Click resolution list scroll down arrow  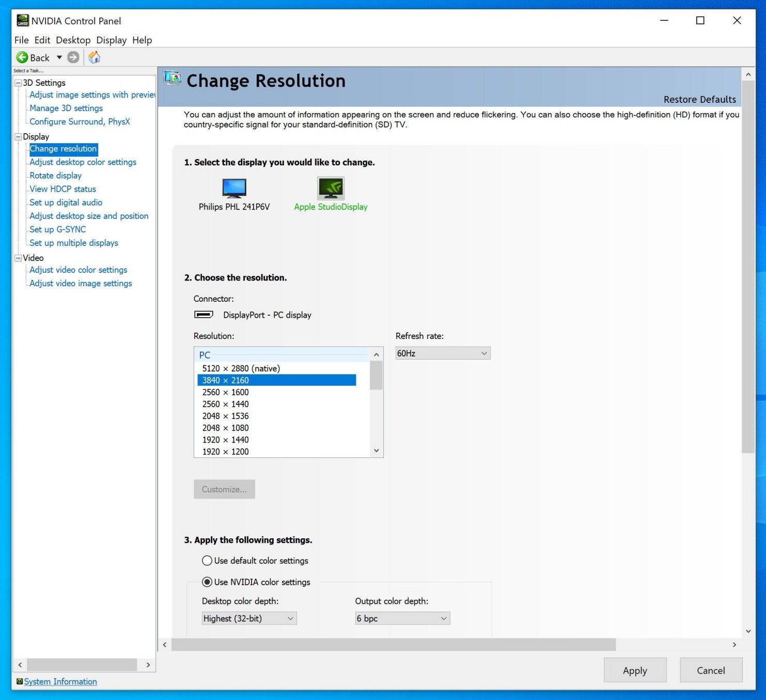tap(377, 450)
